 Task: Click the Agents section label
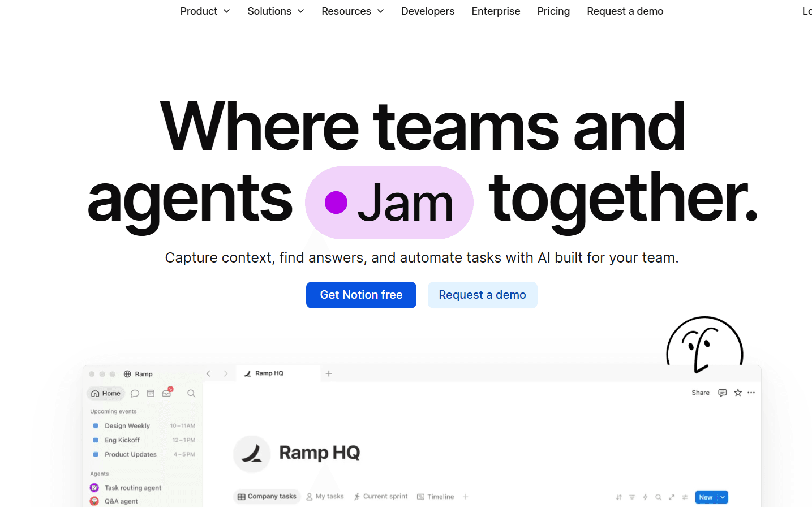100,474
